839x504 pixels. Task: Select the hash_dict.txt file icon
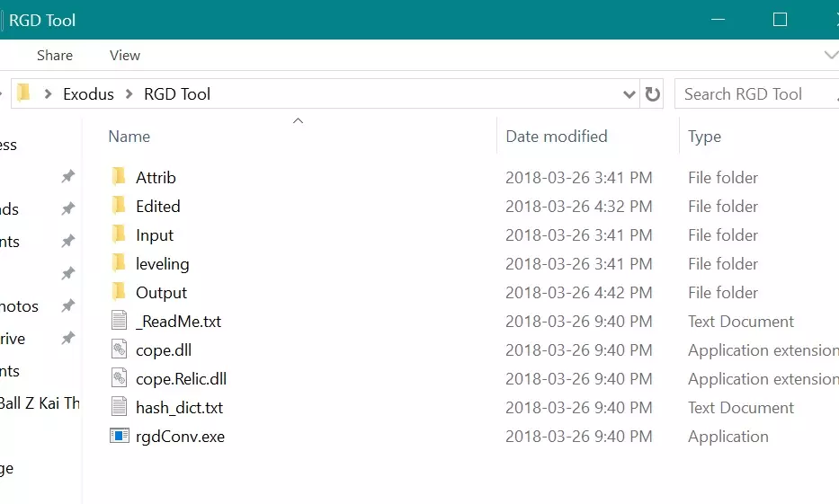pos(120,407)
